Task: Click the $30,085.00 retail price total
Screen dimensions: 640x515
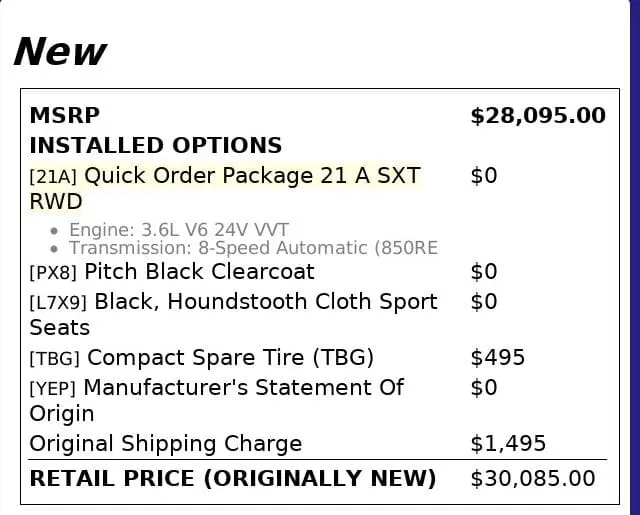Action: 532,478
